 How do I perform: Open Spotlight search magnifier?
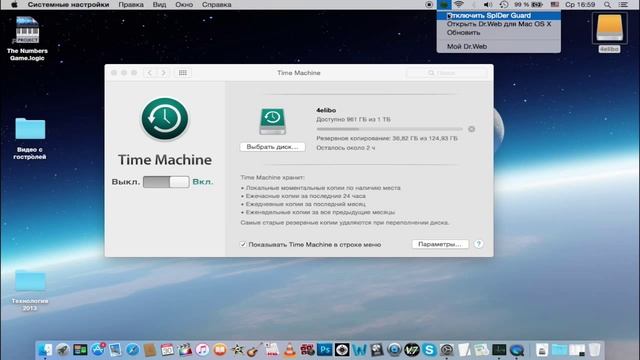607,4
